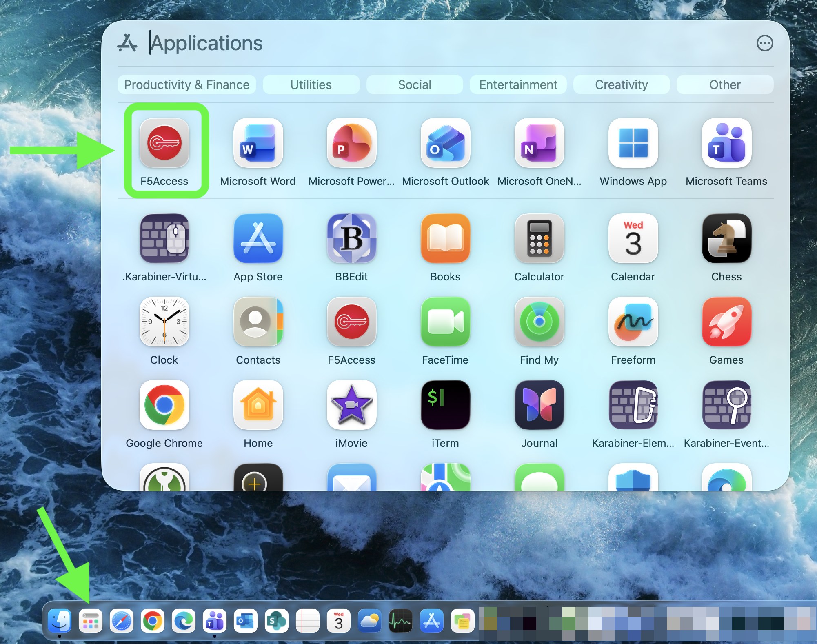The width and height of the screenshot is (817, 644).
Task: Open the Home app
Action: click(x=258, y=405)
